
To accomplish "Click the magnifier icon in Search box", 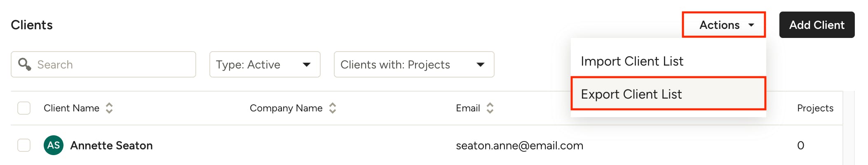I will pos(25,64).
